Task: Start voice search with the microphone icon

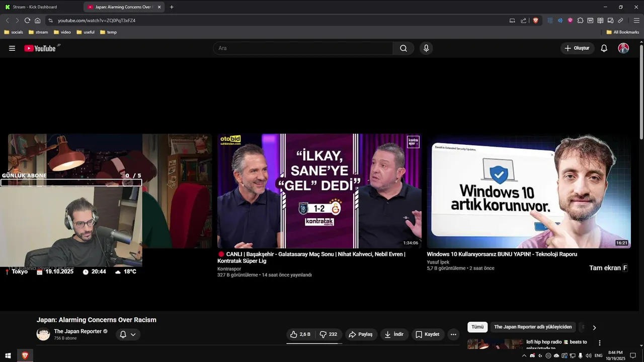Action: (426, 48)
